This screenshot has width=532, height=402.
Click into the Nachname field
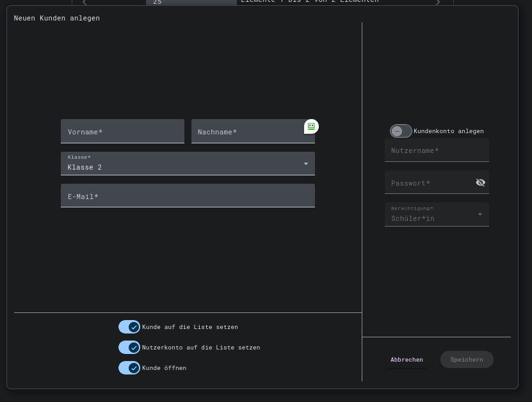246,131
